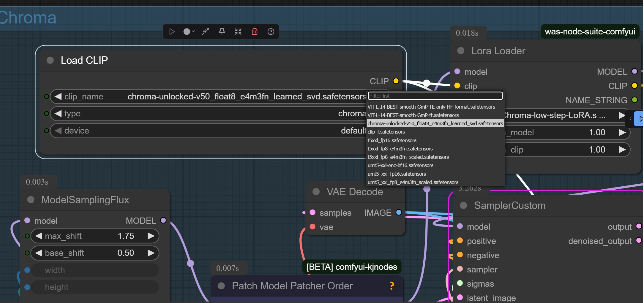This screenshot has width=644, height=303.
Task: Open node help via the question mark icon
Action: point(271,31)
